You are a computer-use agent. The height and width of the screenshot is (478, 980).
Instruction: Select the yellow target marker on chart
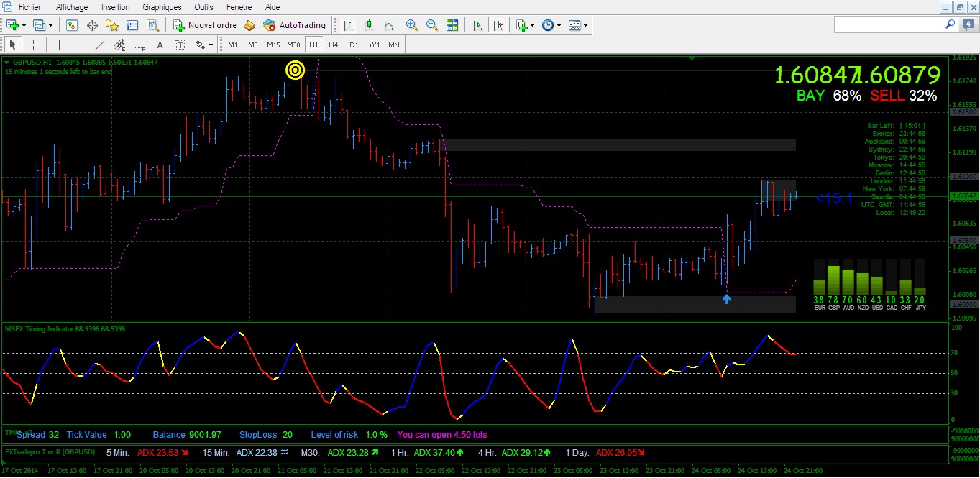(x=296, y=70)
